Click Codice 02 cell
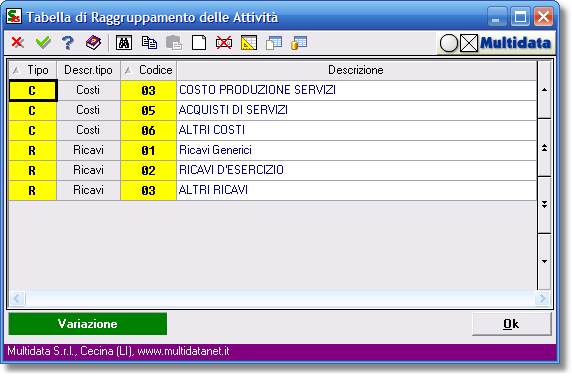Image resolution: width=572 pixels, height=376 pixels. (x=148, y=170)
